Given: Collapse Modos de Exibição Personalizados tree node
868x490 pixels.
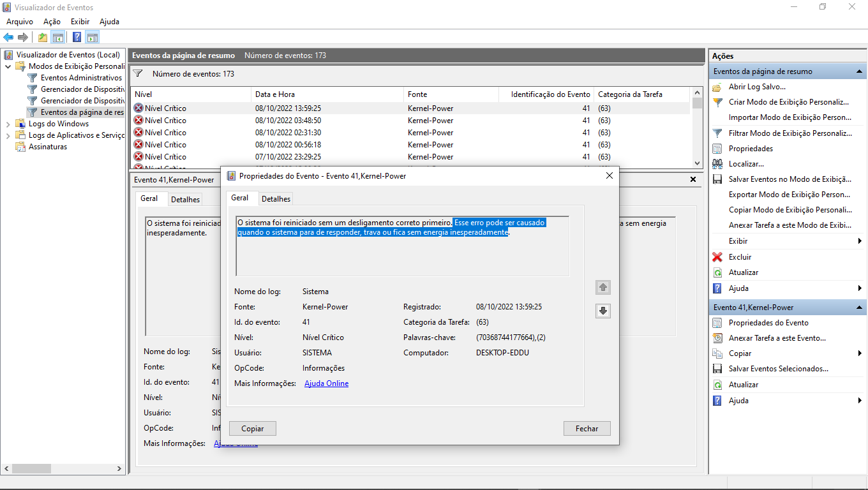Looking at the screenshot, I should pos(8,66).
